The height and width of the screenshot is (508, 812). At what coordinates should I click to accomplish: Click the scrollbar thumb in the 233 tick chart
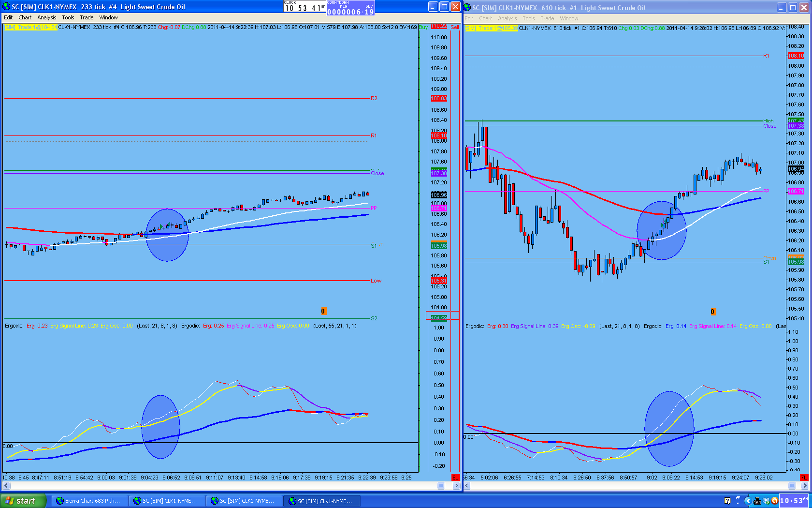pos(441,485)
